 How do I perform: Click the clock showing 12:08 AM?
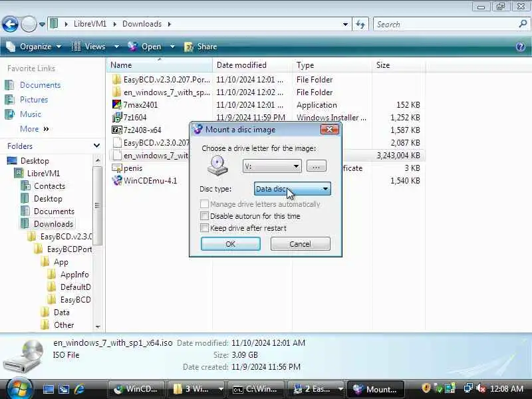click(507, 389)
